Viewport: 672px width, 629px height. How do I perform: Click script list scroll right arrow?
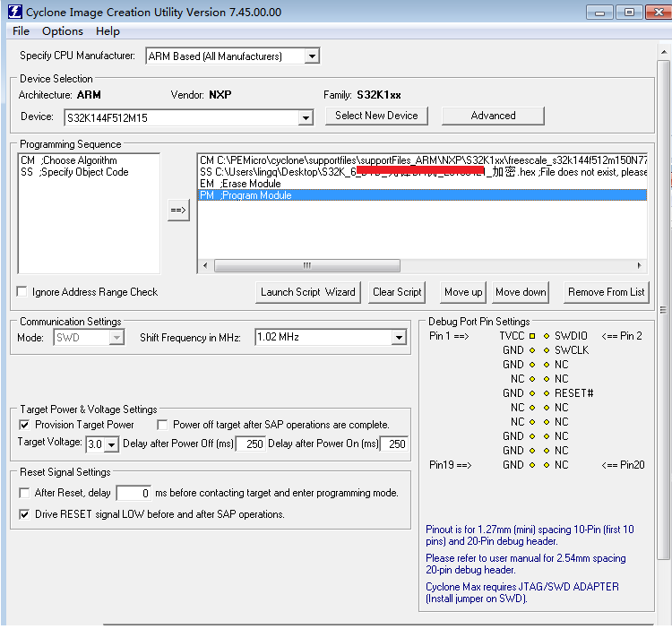click(639, 265)
